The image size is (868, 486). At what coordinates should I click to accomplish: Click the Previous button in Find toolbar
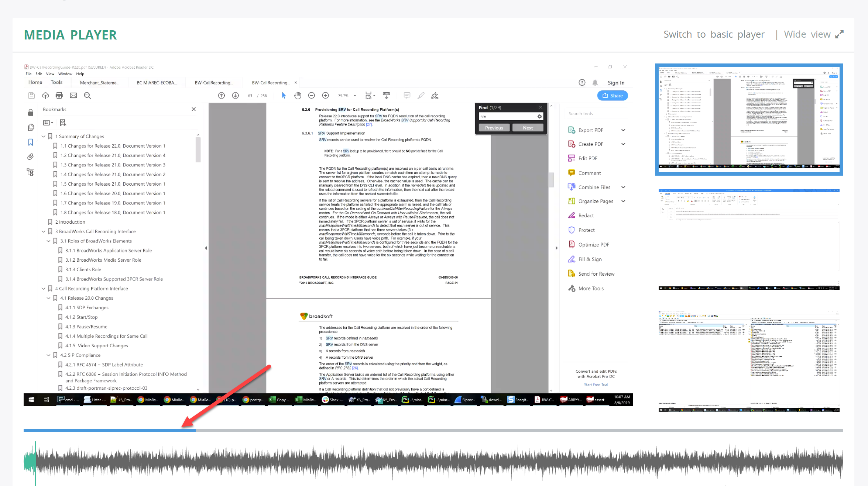pos(494,127)
